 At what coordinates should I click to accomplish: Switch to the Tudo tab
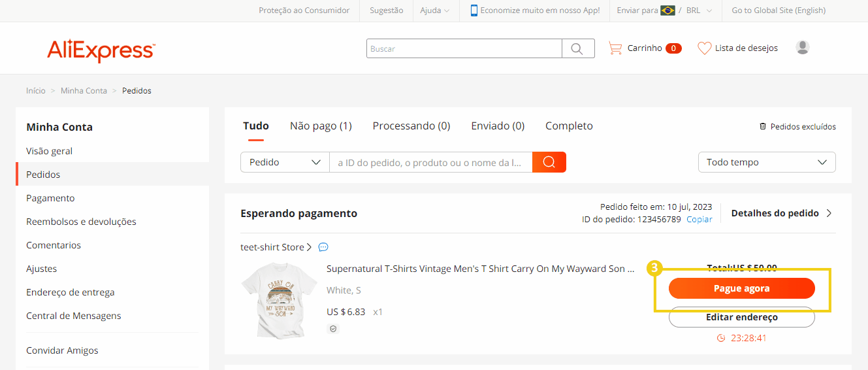(x=256, y=126)
